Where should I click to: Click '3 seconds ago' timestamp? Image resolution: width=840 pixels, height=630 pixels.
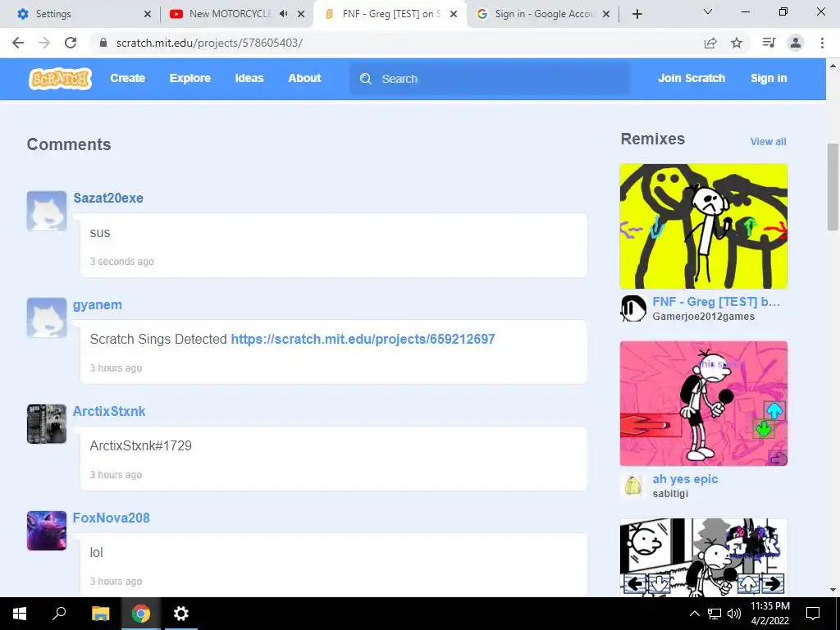(x=121, y=262)
